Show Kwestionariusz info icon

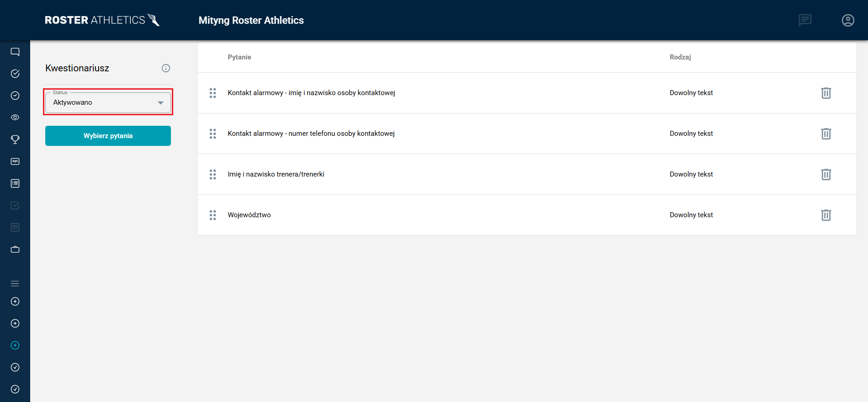166,68
